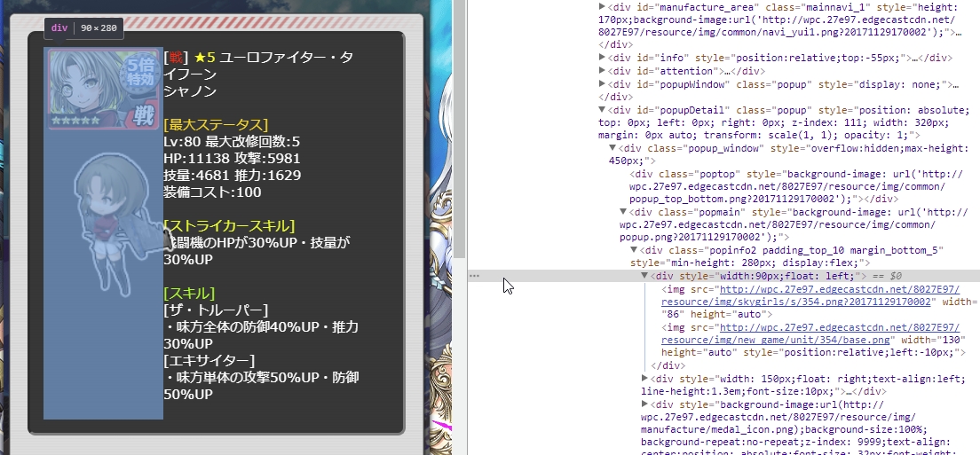Viewport: 980px width, 455px height.
Task: Expand the div with id info
Action: pyautogui.click(x=602, y=58)
